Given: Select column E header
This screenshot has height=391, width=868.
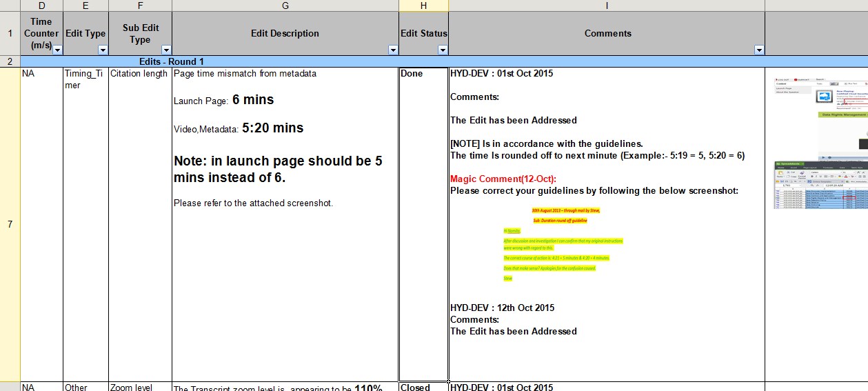Looking at the screenshot, I should pos(85,6).
